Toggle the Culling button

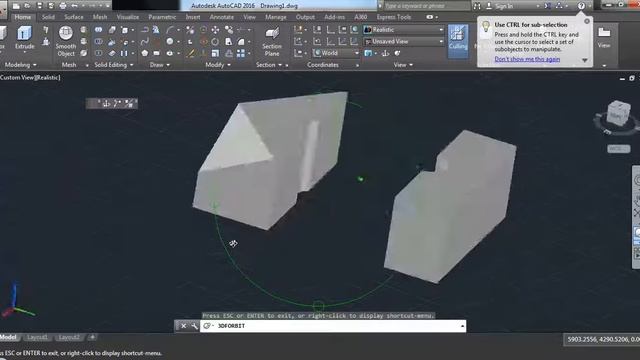[x=458, y=41]
